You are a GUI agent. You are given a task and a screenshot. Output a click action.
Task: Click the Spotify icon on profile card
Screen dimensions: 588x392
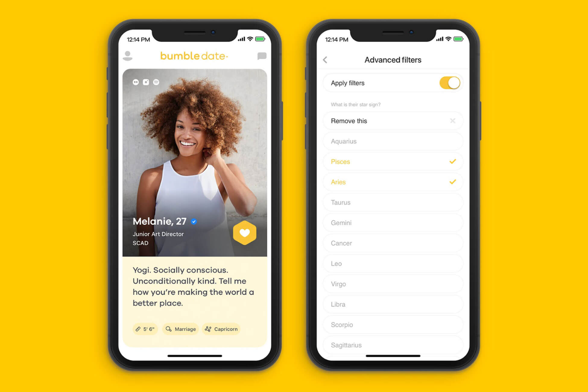click(156, 81)
